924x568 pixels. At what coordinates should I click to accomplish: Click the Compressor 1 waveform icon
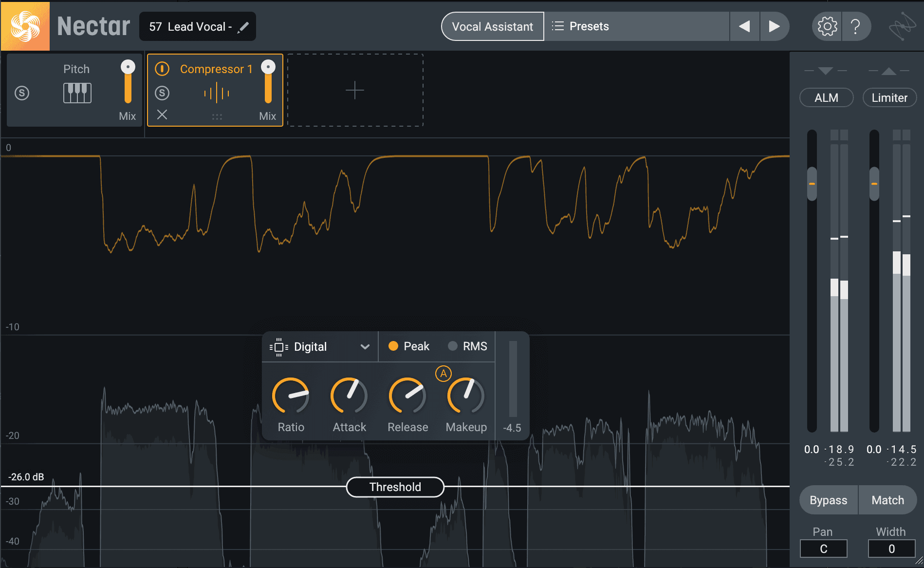click(x=217, y=93)
